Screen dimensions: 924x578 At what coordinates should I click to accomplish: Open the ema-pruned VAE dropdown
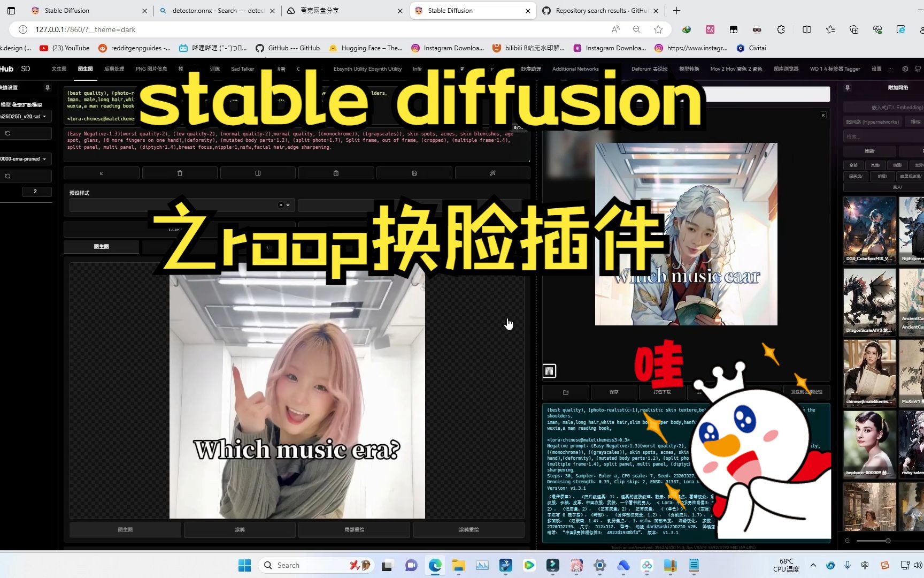coord(24,158)
